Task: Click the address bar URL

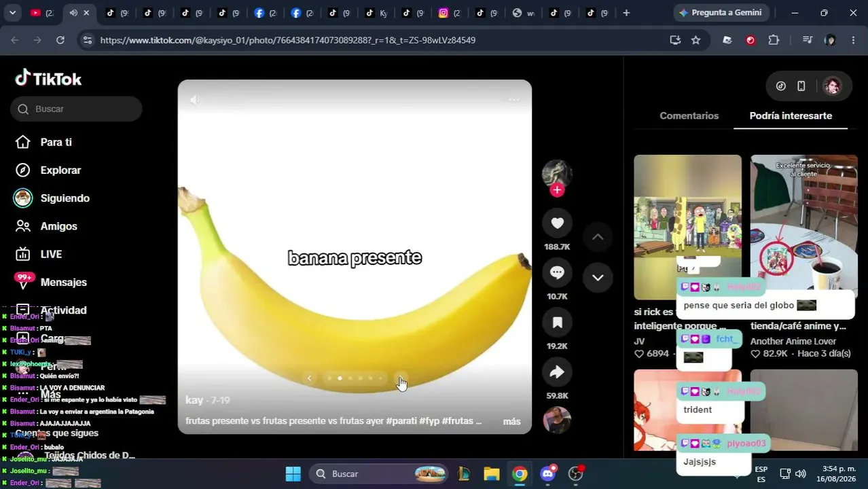Action: click(288, 40)
